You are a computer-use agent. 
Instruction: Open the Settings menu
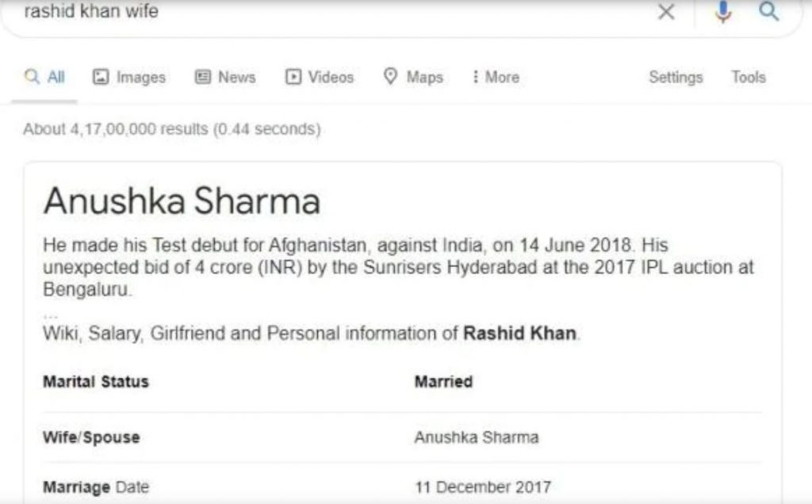click(676, 77)
